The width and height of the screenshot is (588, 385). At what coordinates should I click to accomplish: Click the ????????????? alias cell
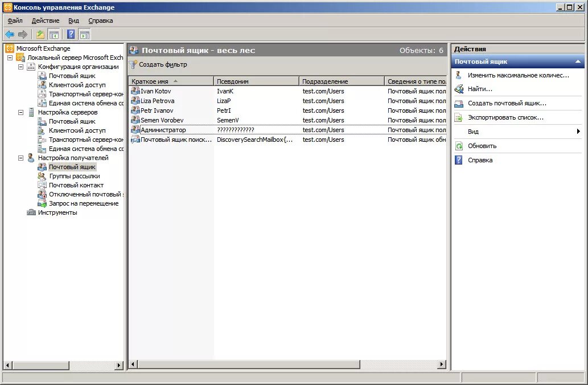point(236,130)
